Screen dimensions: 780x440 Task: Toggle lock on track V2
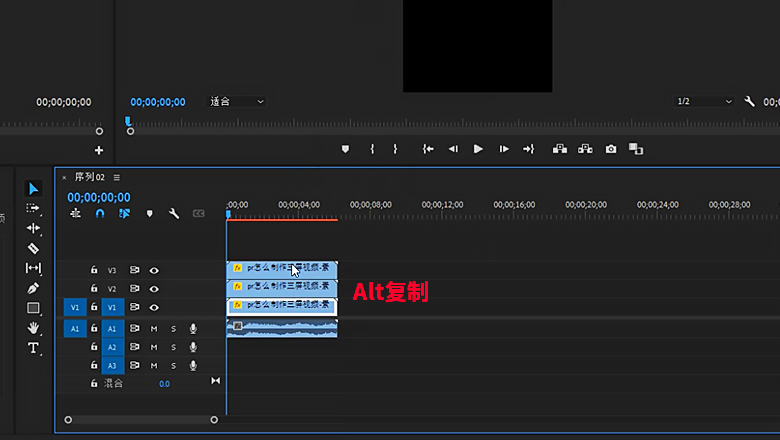(94, 289)
